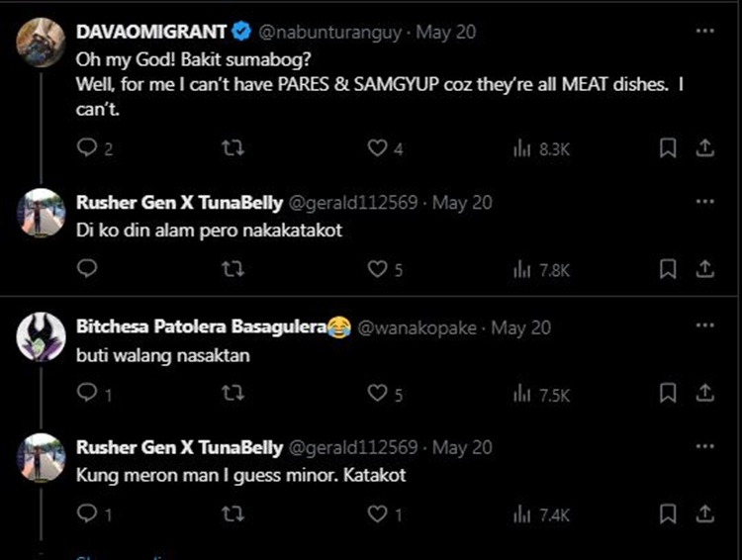Open more options on 'Kung meron man' tweet

point(704,447)
